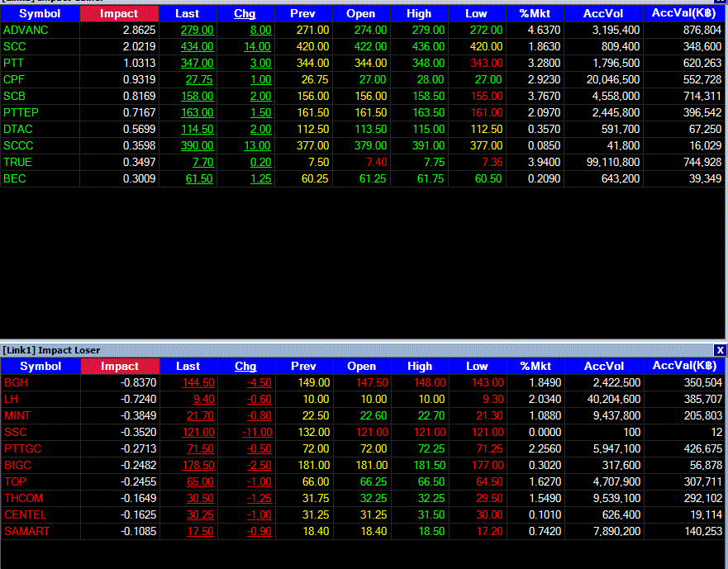The height and width of the screenshot is (569, 728).
Task: Select the SCC symbol in gainers
Action: click(14, 47)
